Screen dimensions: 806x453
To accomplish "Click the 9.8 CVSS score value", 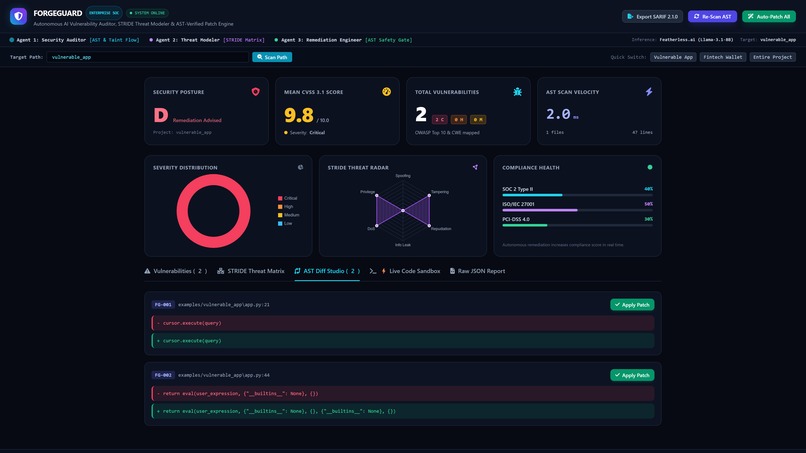I will pos(299,115).
